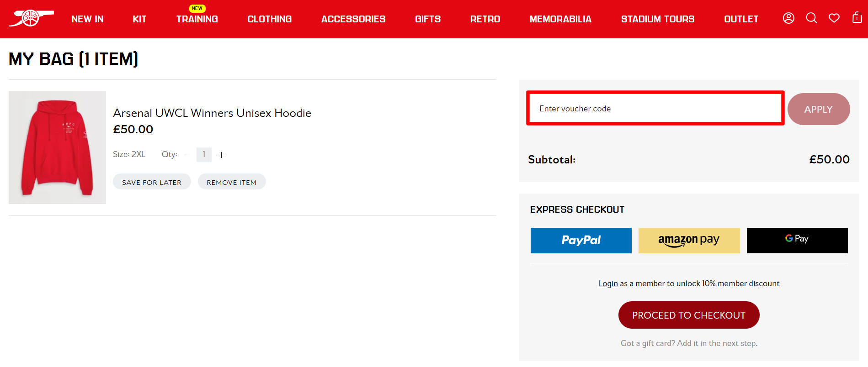Open the CLOTHING menu
The height and width of the screenshot is (367, 868).
(x=269, y=19)
